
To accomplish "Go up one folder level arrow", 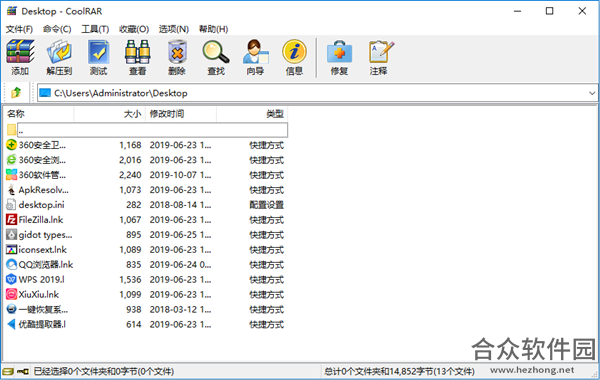I will tap(16, 93).
